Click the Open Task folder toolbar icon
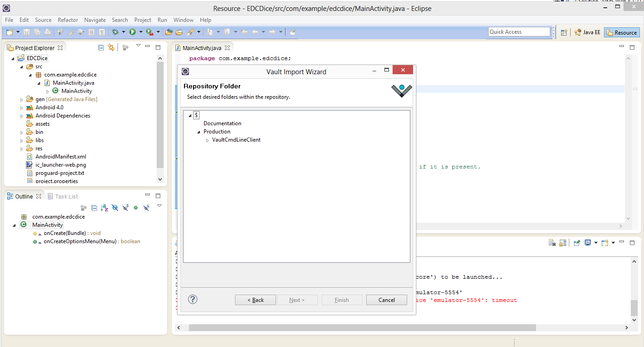The image size is (644, 347). (x=179, y=32)
